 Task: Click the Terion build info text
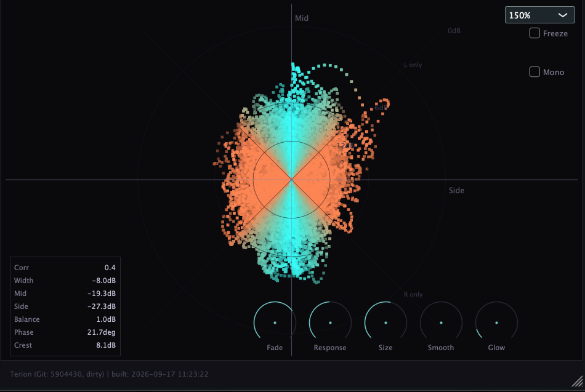[109, 374]
